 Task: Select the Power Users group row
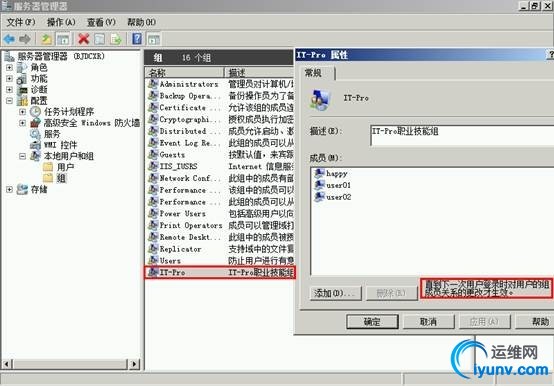(x=220, y=214)
